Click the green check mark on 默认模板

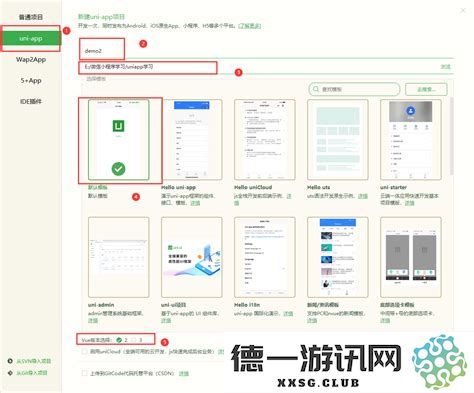118,169
